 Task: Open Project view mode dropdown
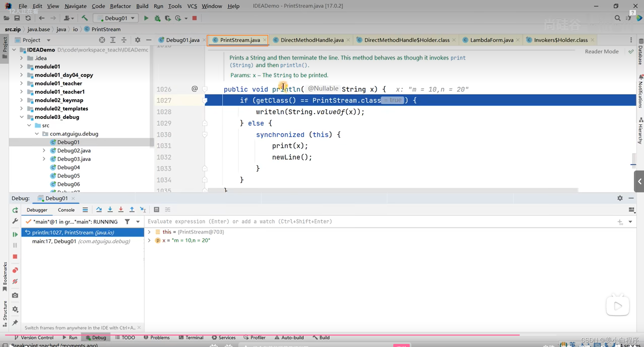click(x=48, y=40)
